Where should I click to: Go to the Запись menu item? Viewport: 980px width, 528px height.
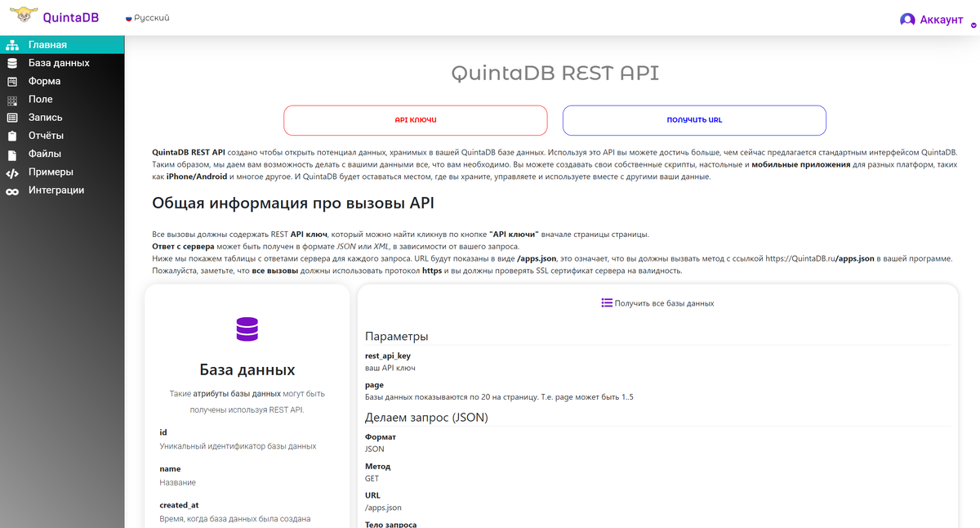click(x=62, y=117)
